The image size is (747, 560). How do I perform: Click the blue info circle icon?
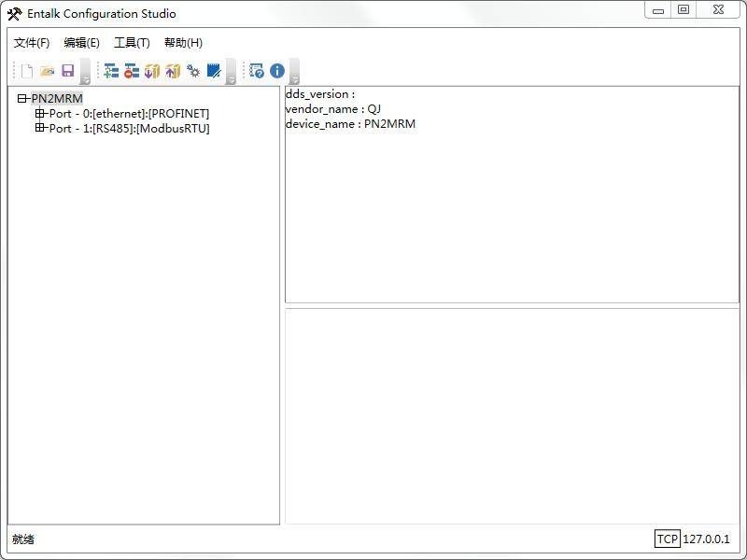(277, 71)
